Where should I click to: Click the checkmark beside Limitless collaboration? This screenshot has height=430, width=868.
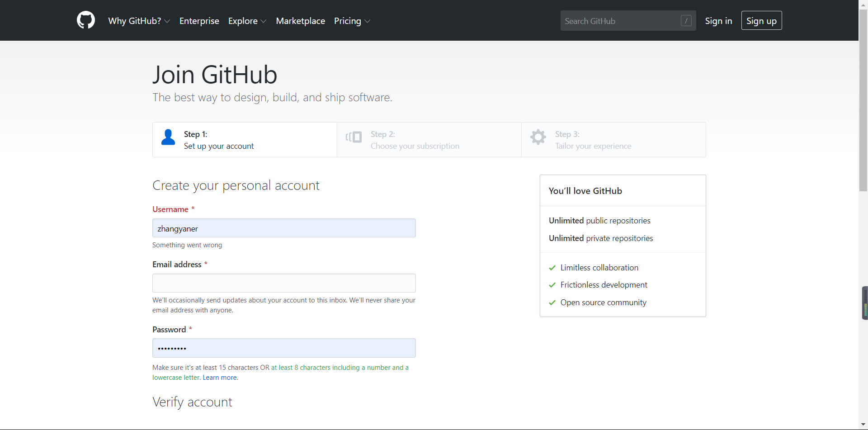552,267
